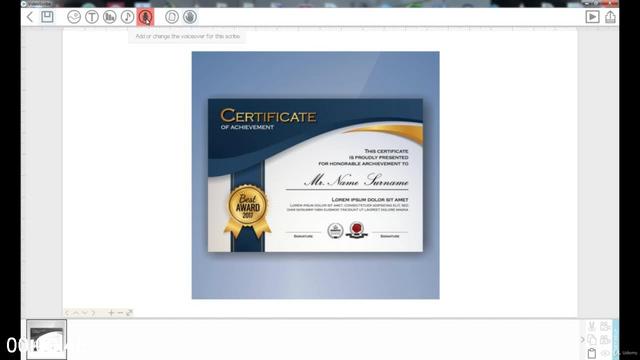Paste an element from the clipboard icon
Screen dimensions: 640x360
592,353
